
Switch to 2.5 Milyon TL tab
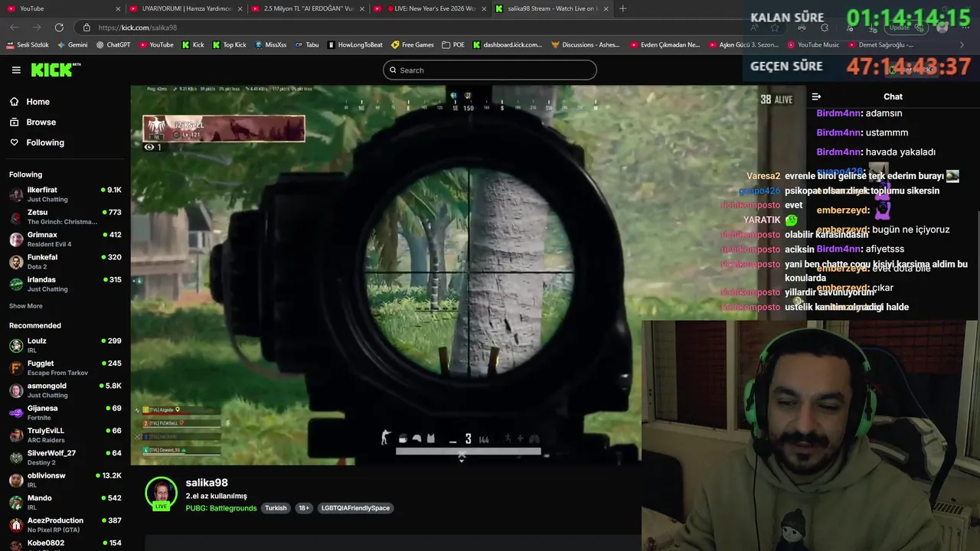pos(308,8)
